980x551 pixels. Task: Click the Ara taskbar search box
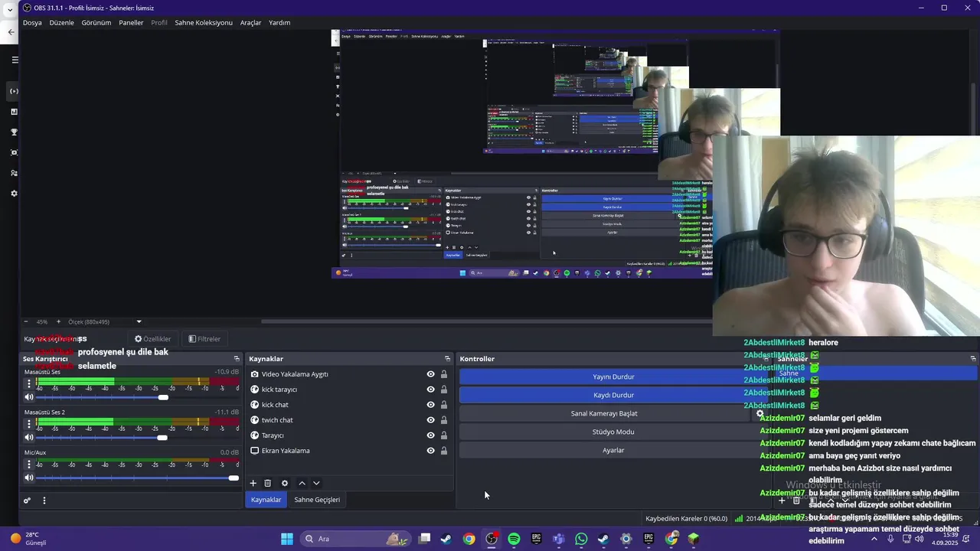(356, 539)
